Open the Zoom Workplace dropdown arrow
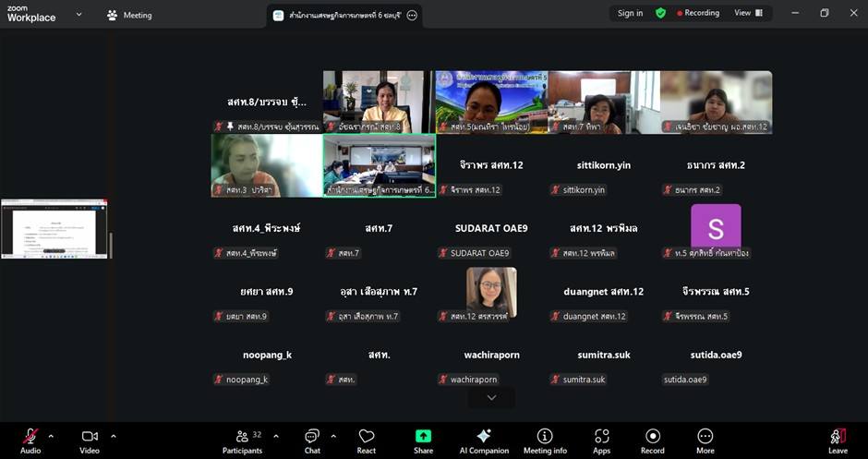The image size is (868, 459). (78, 15)
